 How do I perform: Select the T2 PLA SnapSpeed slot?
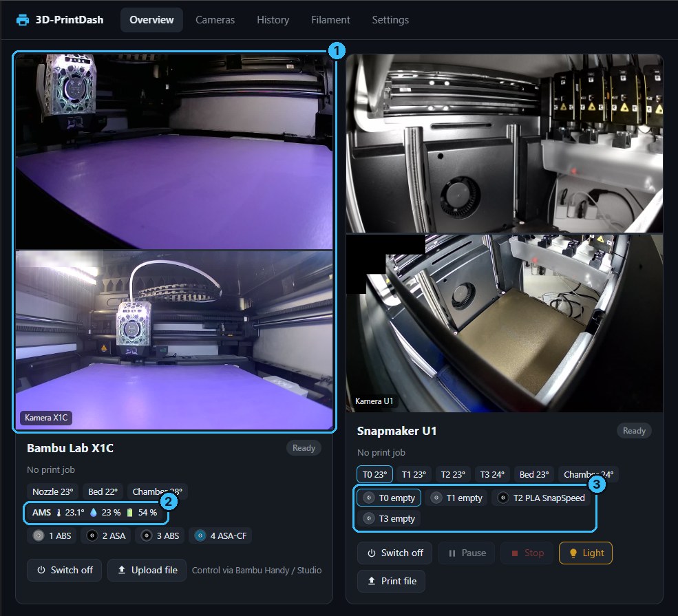point(541,498)
